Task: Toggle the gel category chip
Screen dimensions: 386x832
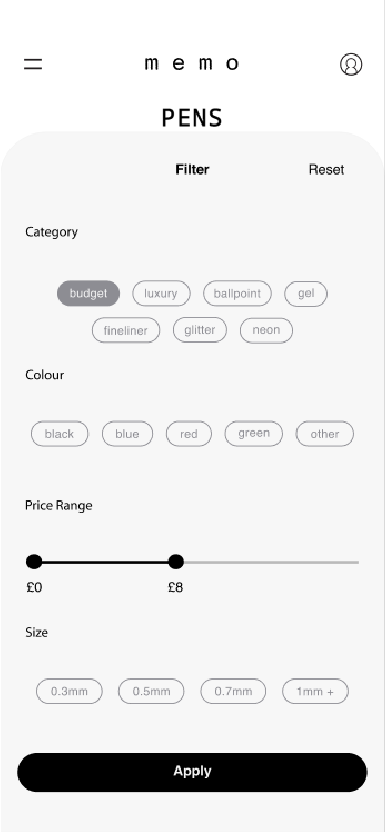Action: (x=306, y=293)
